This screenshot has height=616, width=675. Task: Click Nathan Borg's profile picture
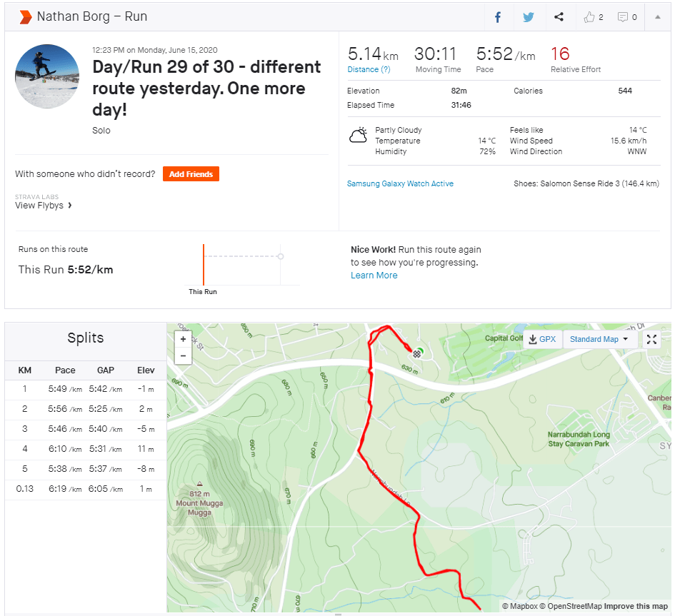47,76
